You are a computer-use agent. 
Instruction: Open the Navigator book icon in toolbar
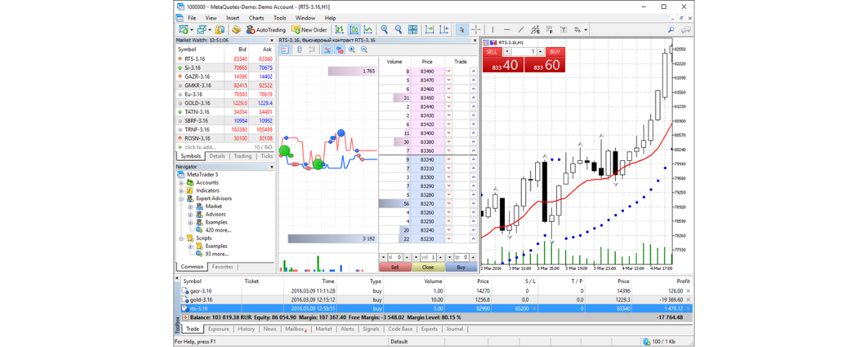point(237,29)
